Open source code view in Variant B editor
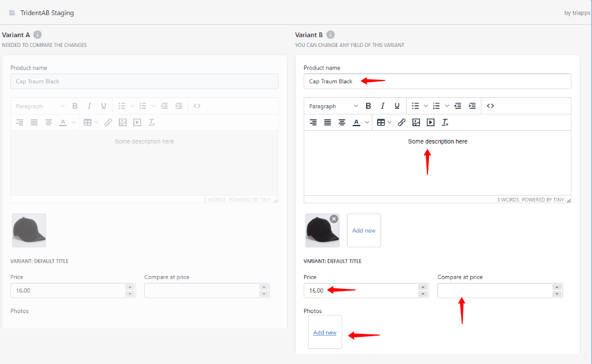Image resolution: width=592 pixels, height=364 pixels. coord(491,106)
